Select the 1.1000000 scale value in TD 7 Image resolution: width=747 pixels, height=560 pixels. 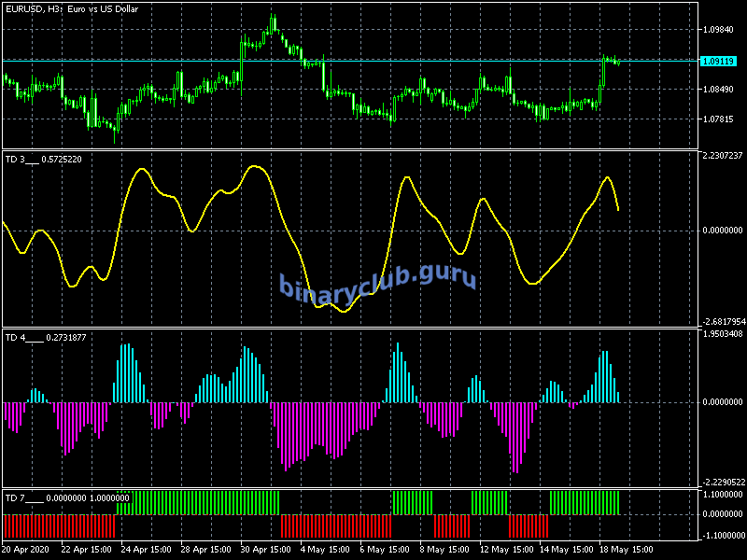[722, 495]
